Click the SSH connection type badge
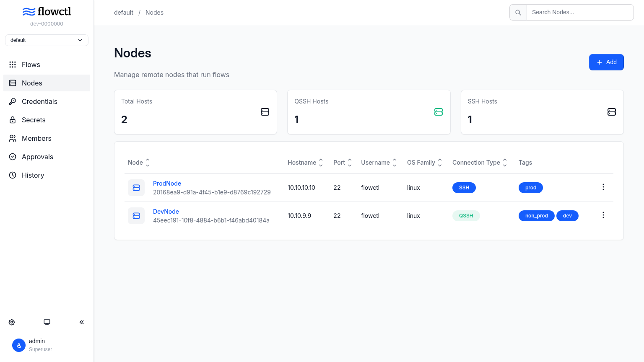 (x=464, y=188)
